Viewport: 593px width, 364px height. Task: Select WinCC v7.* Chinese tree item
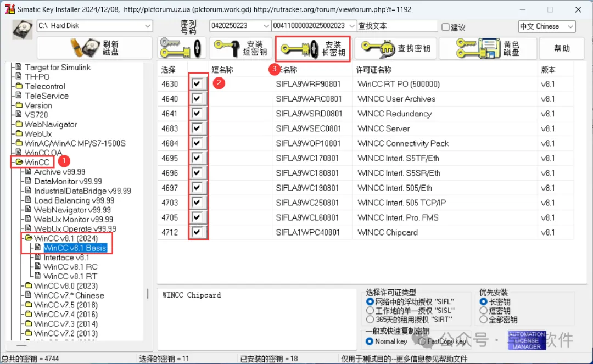click(x=69, y=295)
